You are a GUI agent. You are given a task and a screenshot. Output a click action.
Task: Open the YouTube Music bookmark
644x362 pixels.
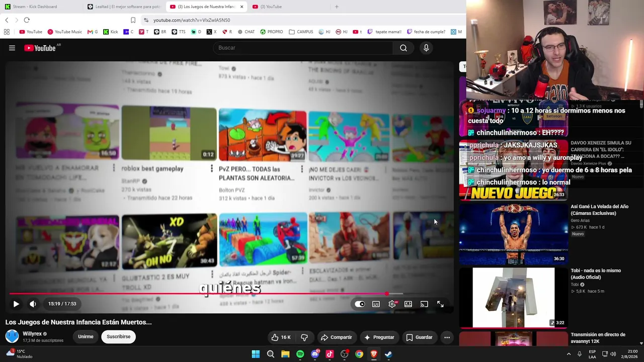[x=64, y=32]
